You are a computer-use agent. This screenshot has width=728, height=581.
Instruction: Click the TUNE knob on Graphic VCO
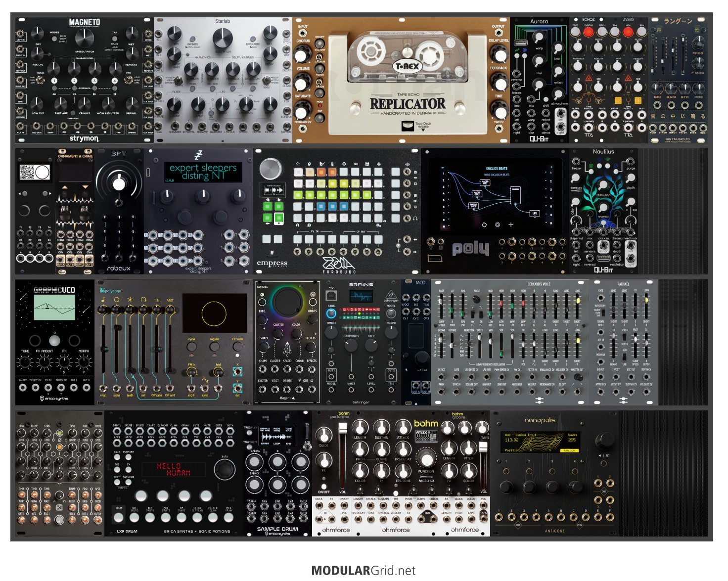point(25,363)
